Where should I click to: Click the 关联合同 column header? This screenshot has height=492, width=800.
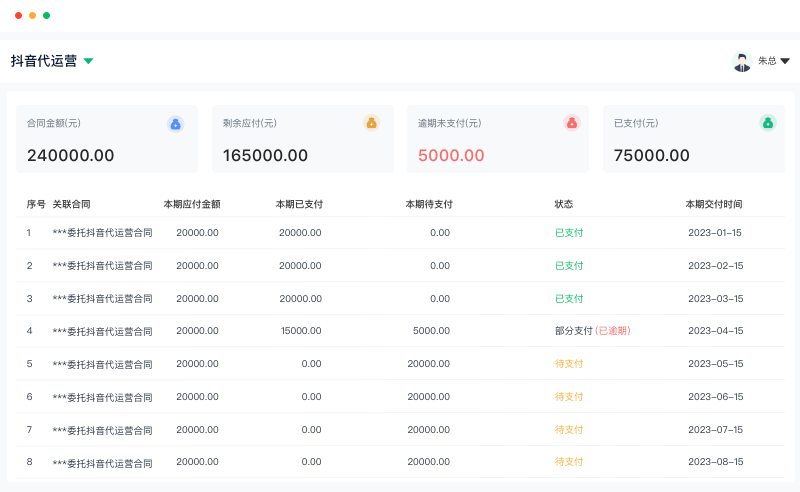tap(71, 204)
